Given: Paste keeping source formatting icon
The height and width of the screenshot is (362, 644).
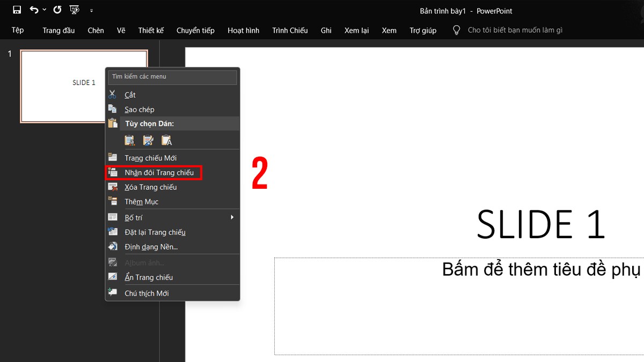Looking at the screenshot, I should click(148, 140).
